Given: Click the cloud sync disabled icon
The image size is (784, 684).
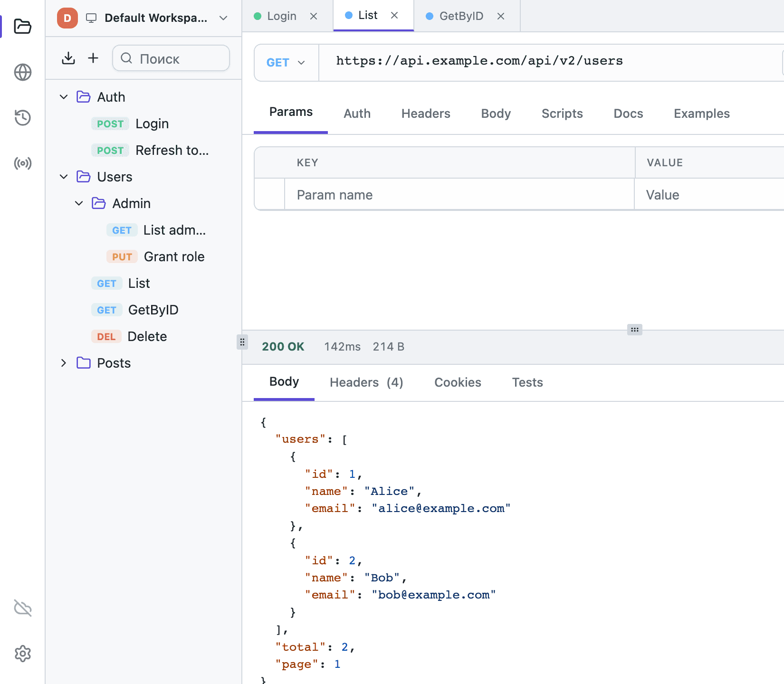Looking at the screenshot, I should tap(22, 608).
